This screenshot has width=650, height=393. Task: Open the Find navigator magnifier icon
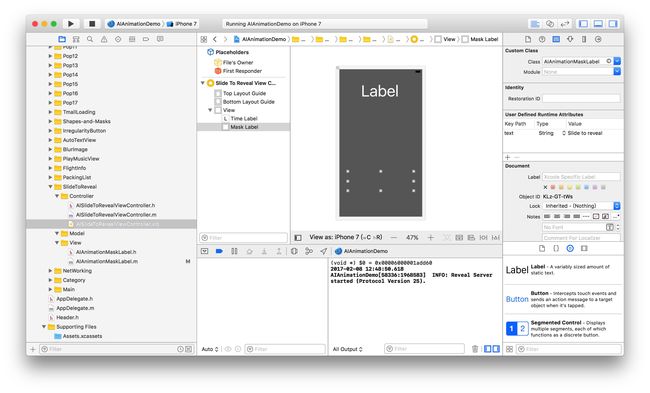[x=90, y=39]
